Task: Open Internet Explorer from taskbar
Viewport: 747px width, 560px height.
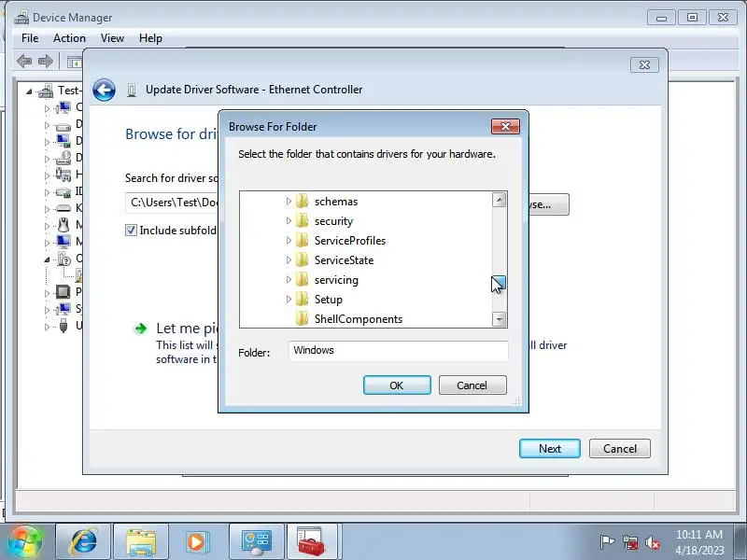Action: (83, 541)
